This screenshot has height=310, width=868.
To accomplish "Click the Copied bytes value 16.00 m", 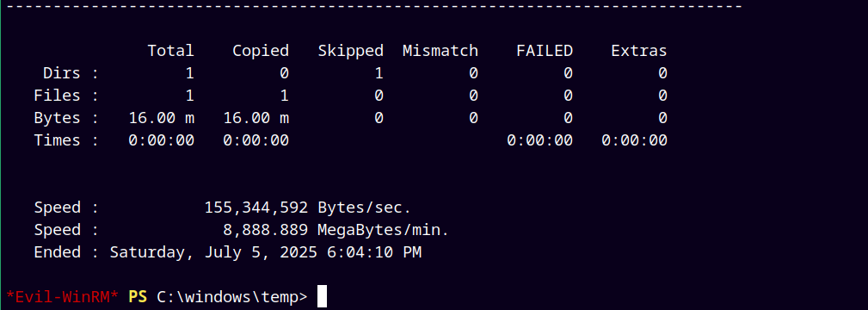I will [255, 118].
